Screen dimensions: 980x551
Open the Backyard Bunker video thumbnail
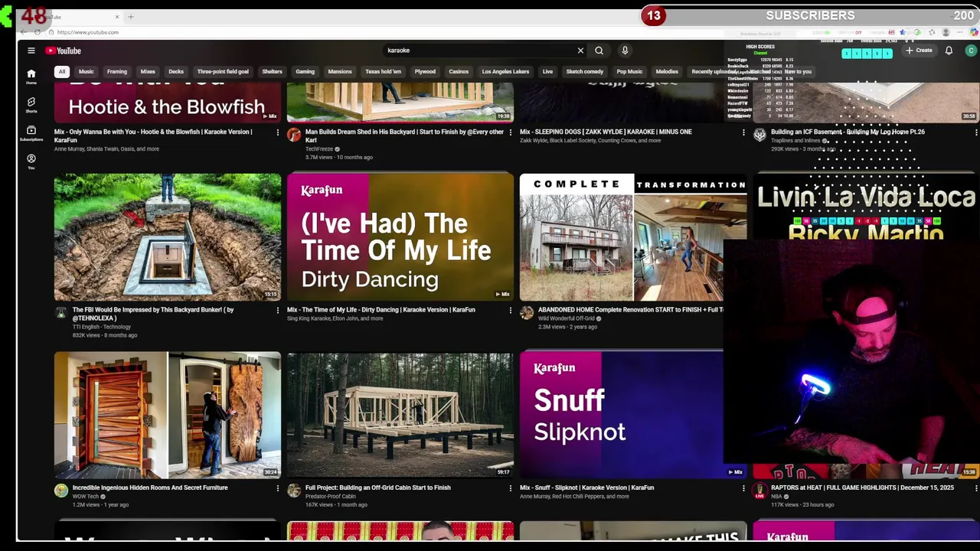click(x=168, y=237)
